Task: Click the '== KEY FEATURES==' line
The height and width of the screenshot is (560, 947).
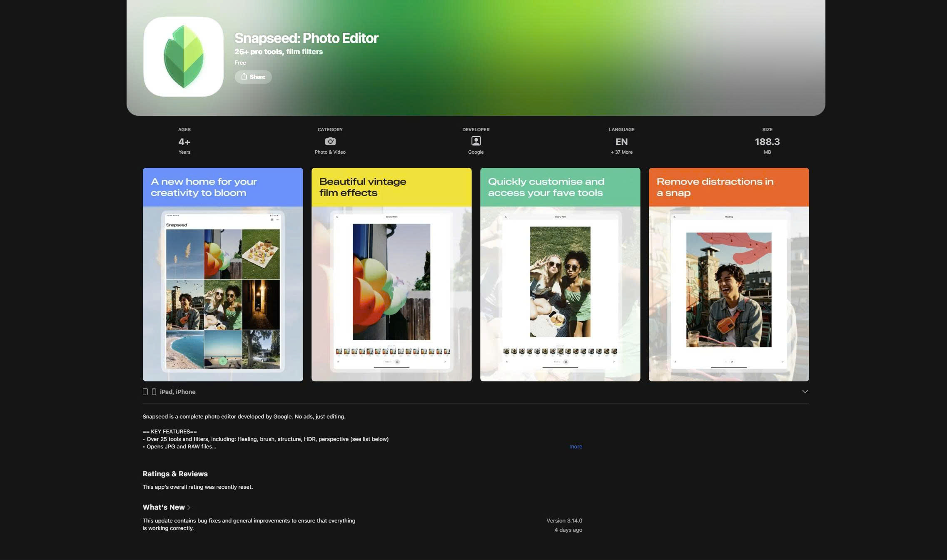Action: point(169,432)
